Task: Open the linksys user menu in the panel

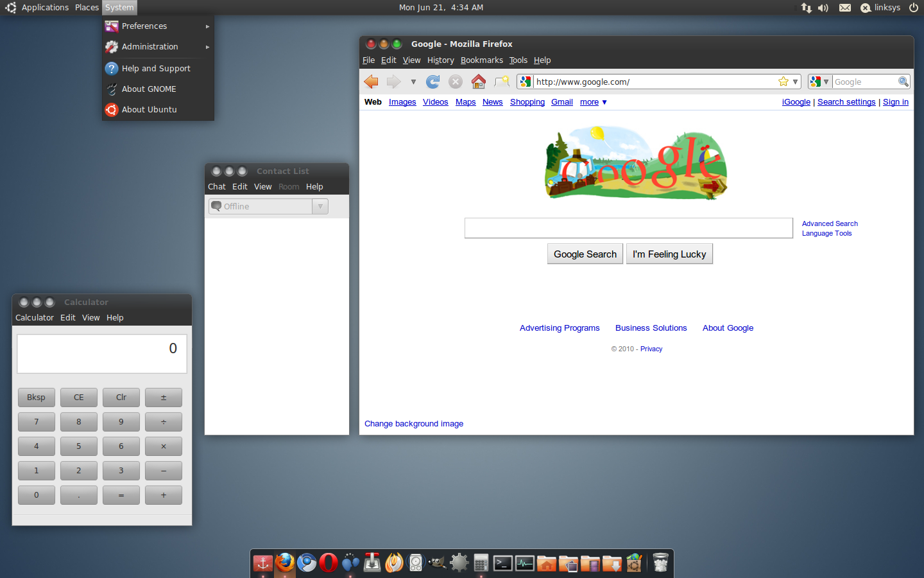Action: 880,8
